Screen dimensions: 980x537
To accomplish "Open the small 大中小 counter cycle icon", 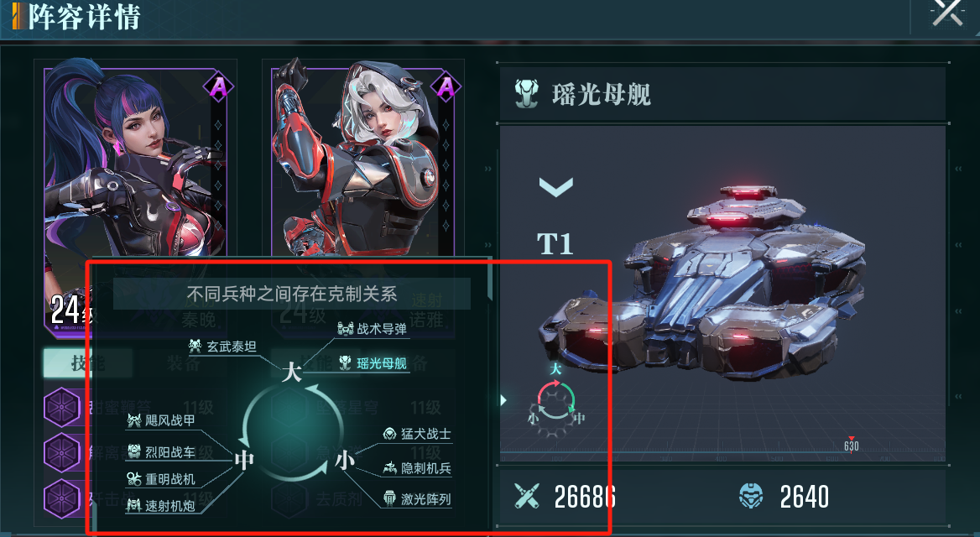I will click(x=555, y=399).
